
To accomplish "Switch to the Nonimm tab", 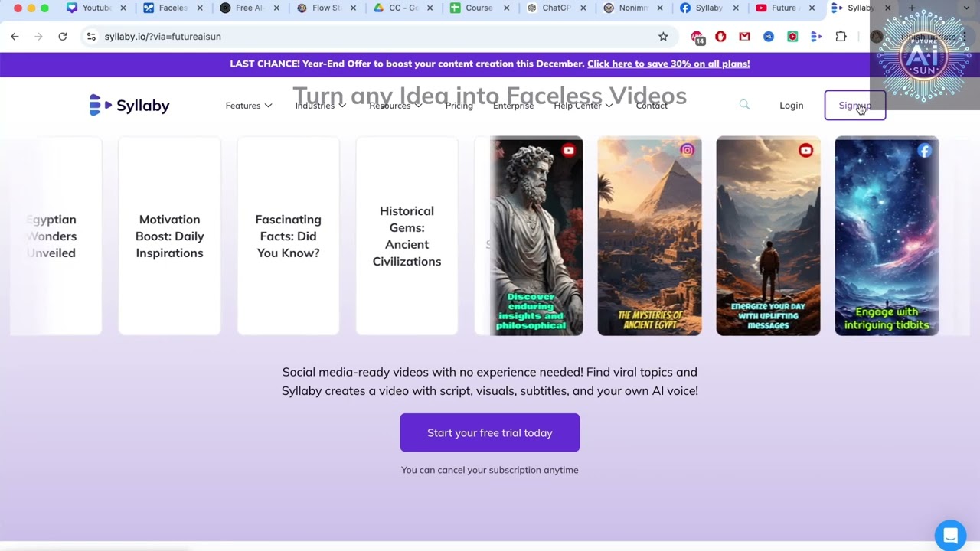I will [x=632, y=8].
